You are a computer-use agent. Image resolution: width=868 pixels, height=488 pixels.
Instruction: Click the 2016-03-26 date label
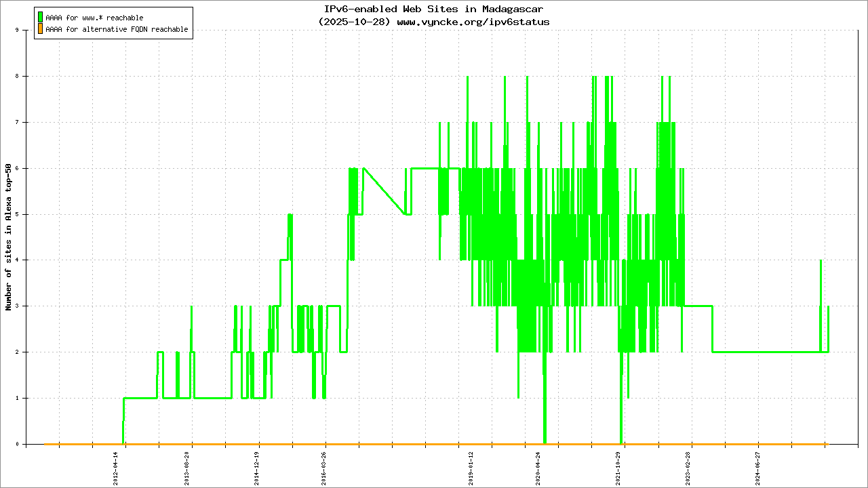point(324,465)
